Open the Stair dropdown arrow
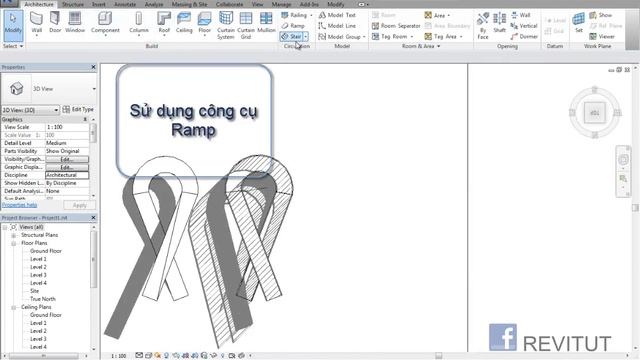640x360 pixels. [306, 37]
